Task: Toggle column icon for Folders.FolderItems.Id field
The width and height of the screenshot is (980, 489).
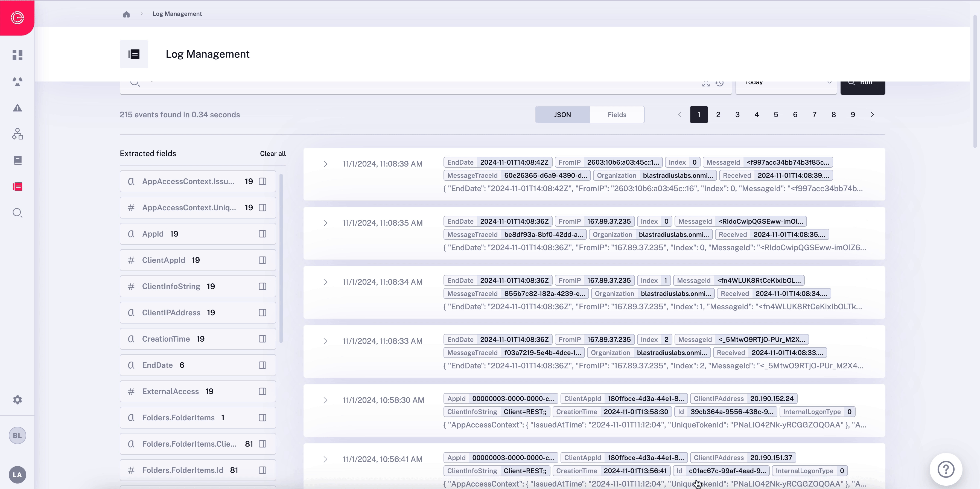Action: coord(262,470)
